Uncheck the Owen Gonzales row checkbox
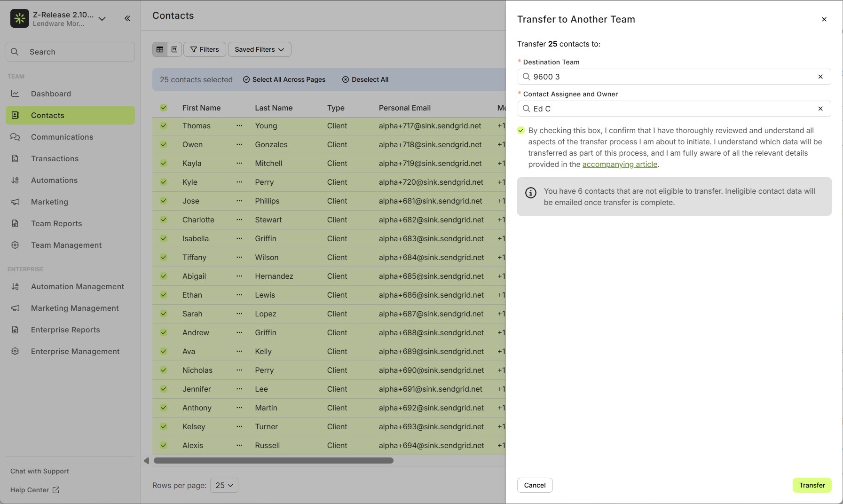Image resolution: width=843 pixels, height=504 pixels. click(164, 144)
